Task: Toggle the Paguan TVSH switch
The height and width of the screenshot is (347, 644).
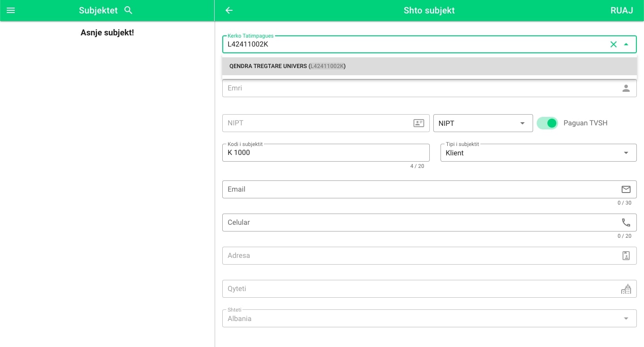Action: point(547,123)
